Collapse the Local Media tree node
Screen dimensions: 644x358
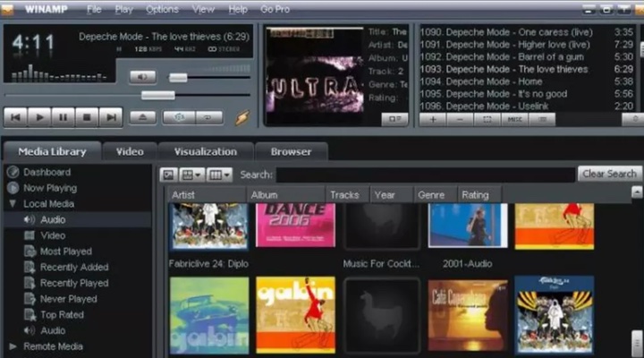13,203
